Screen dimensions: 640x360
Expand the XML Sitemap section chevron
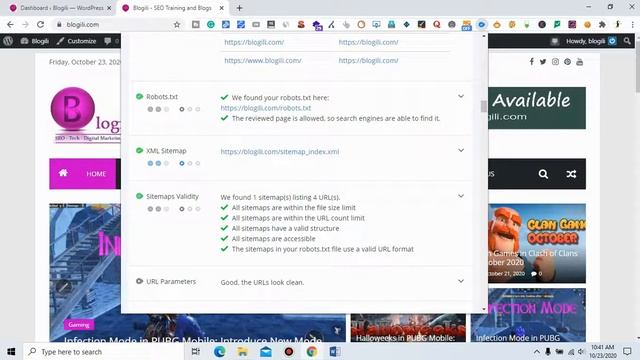pyautogui.click(x=461, y=151)
